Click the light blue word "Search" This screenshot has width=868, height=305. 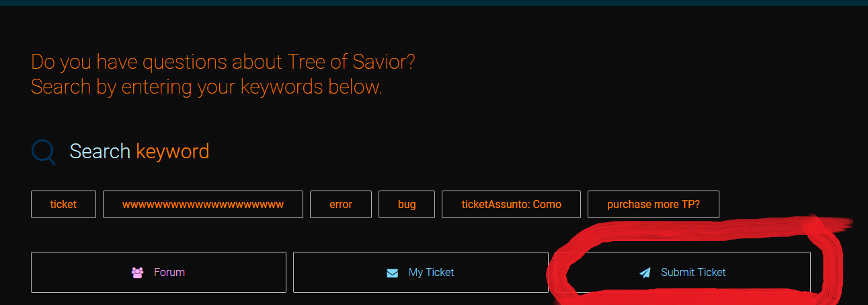pyautogui.click(x=100, y=151)
